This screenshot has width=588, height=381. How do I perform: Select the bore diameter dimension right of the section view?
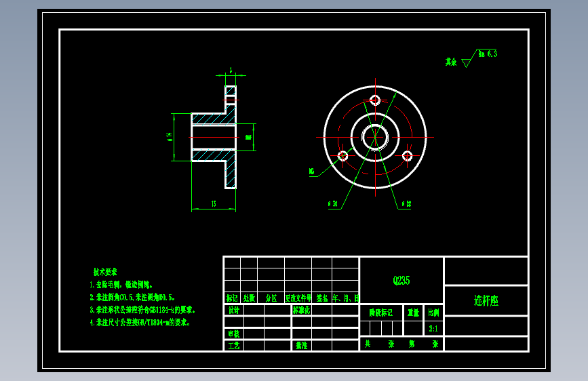point(248,137)
